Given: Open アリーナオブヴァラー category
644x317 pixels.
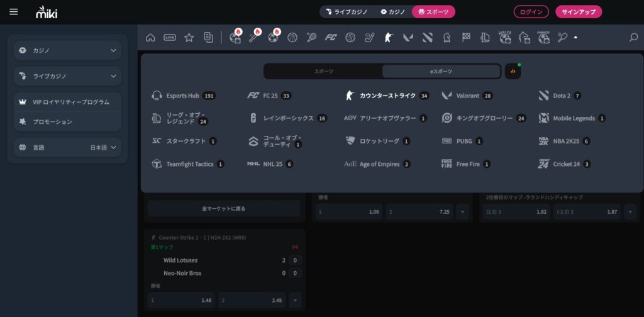Looking at the screenshot, I should [x=386, y=118].
